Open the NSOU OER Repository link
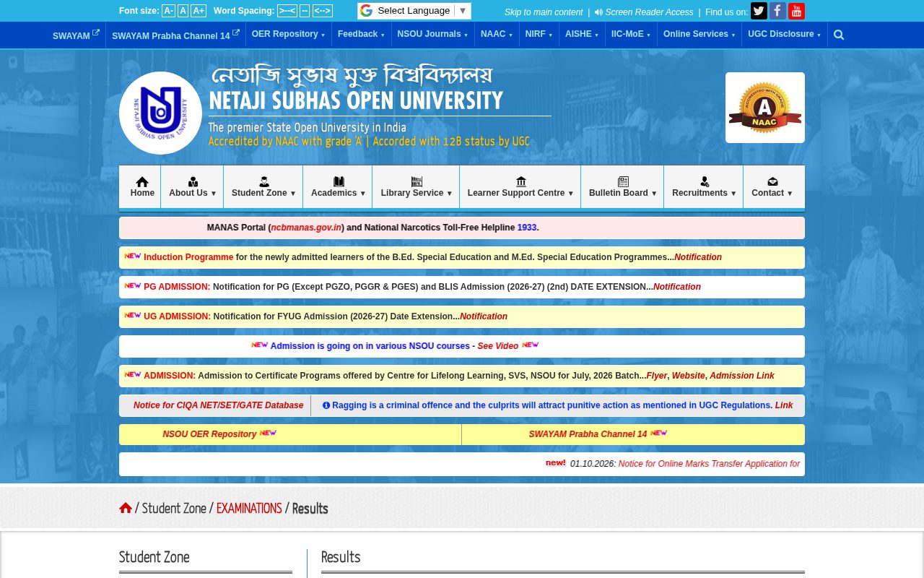 click(209, 434)
